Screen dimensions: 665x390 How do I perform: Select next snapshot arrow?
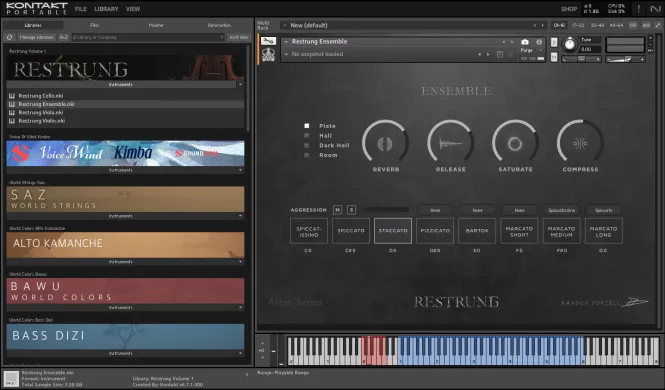(488, 54)
